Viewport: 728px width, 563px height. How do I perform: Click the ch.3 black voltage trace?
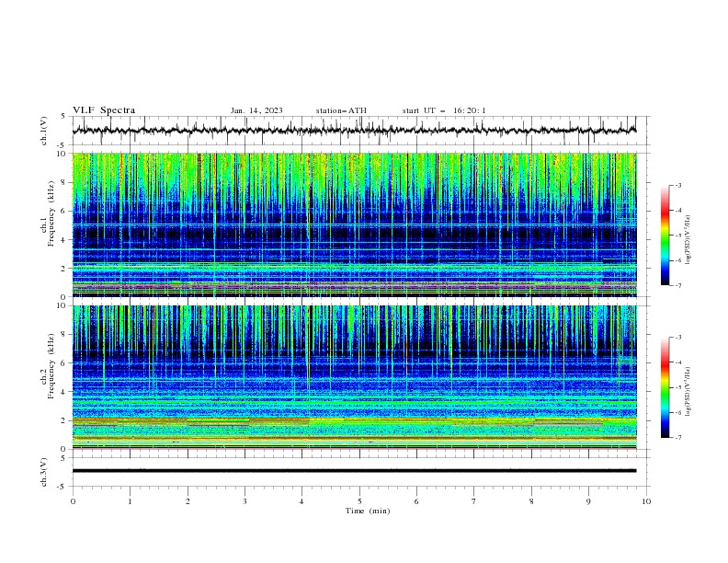(x=354, y=471)
